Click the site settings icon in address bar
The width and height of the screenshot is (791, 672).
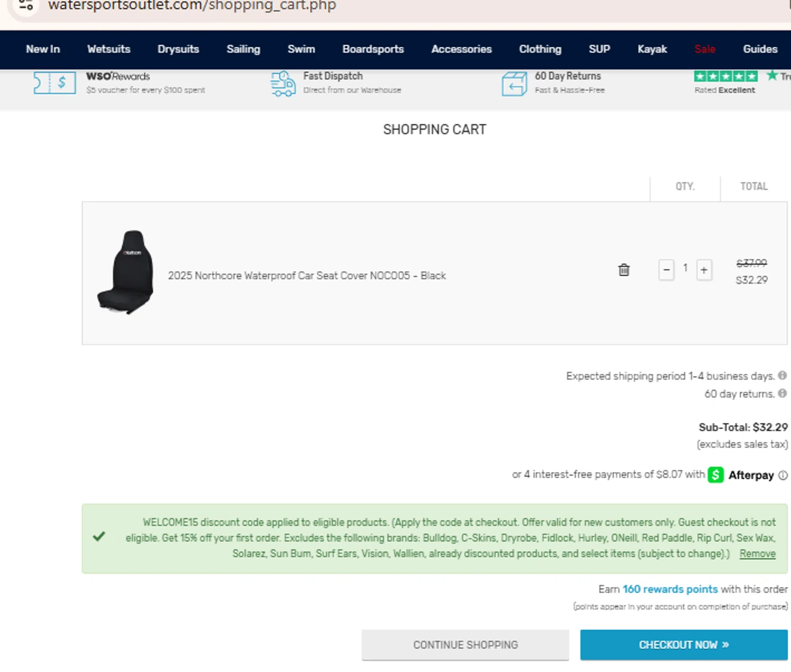(x=26, y=5)
